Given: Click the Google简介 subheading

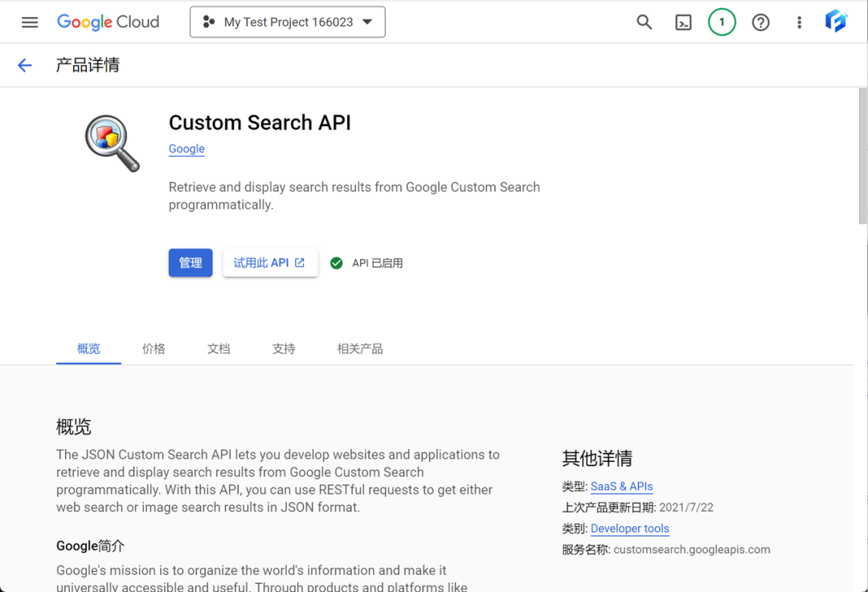Looking at the screenshot, I should [x=90, y=546].
